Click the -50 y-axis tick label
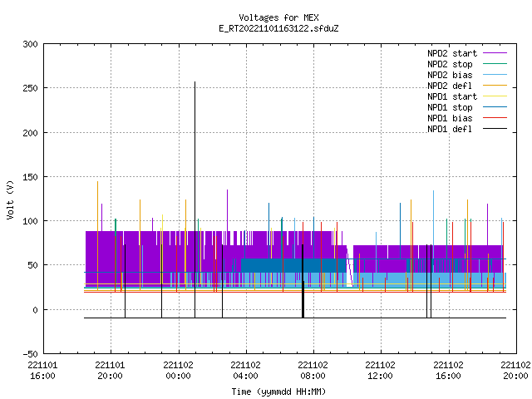 [30, 354]
